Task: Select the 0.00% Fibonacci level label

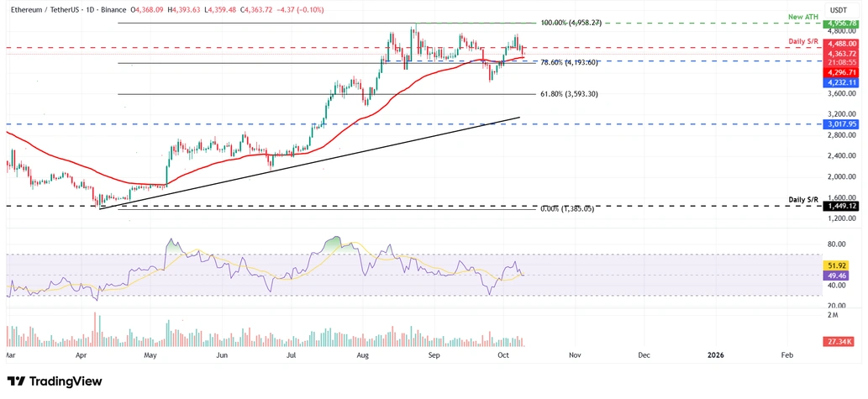Action: point(566,208)
